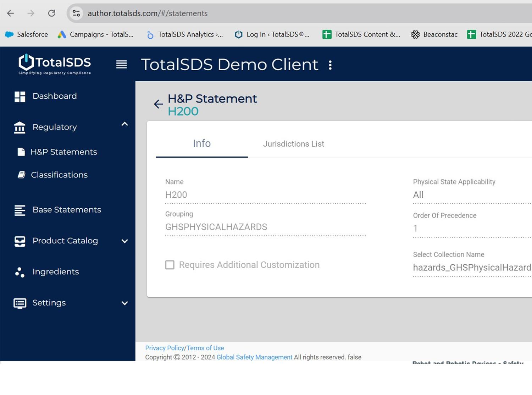This screenshot has width=532, height=395.
Task: Collapse the Regulatory section chevron
Action: pyautogui.click(x=124, y=124)
